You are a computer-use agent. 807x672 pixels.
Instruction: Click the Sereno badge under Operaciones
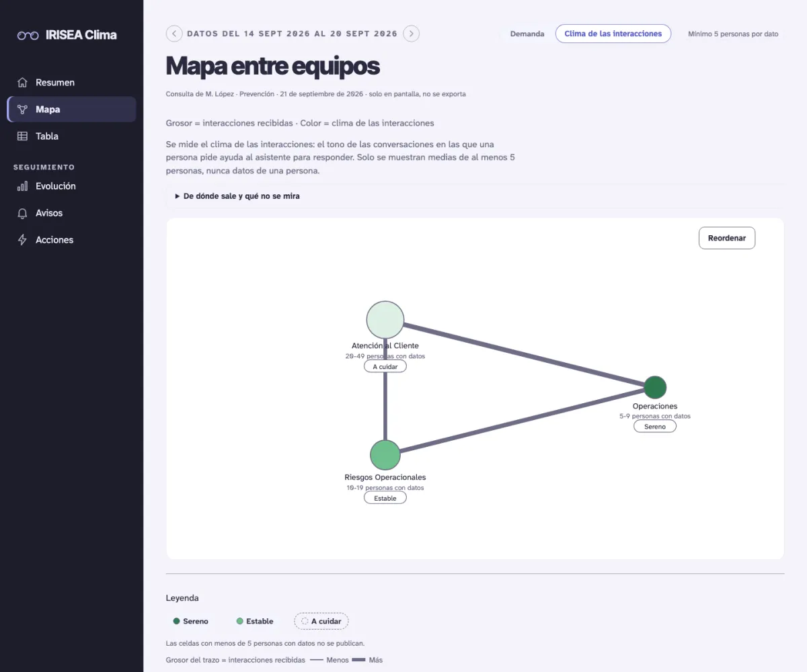pos(655,427)
